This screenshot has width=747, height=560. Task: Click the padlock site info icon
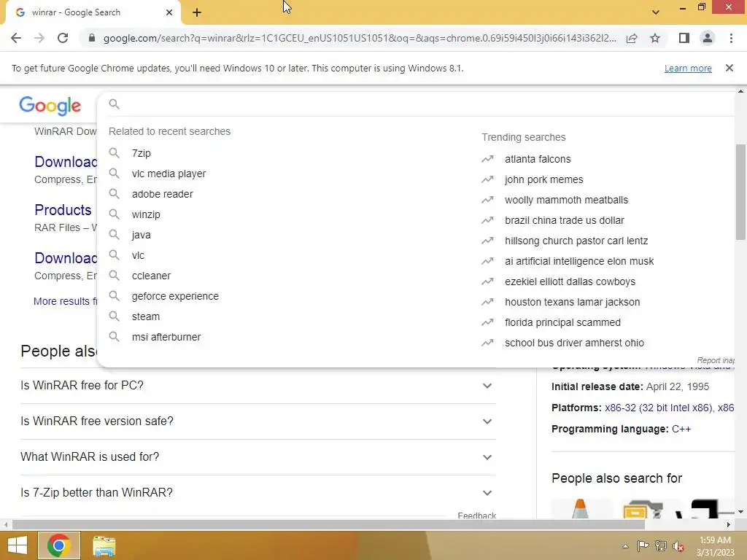(92, 38)
